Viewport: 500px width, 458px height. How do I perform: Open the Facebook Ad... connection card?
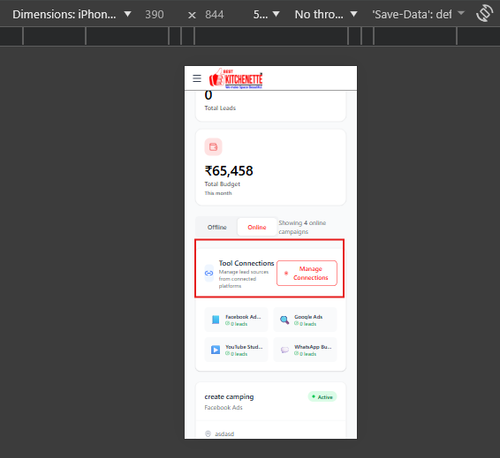[x=236, y=320]
